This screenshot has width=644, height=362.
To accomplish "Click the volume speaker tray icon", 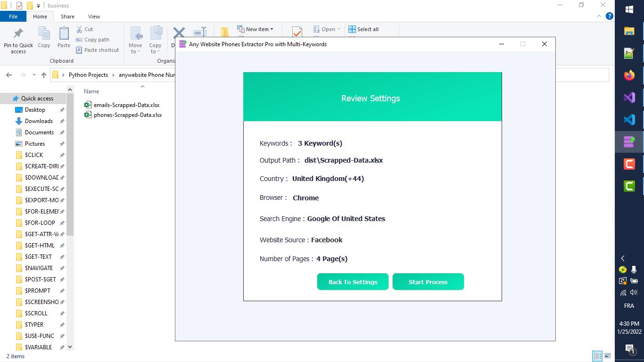I will pos(634,292).
